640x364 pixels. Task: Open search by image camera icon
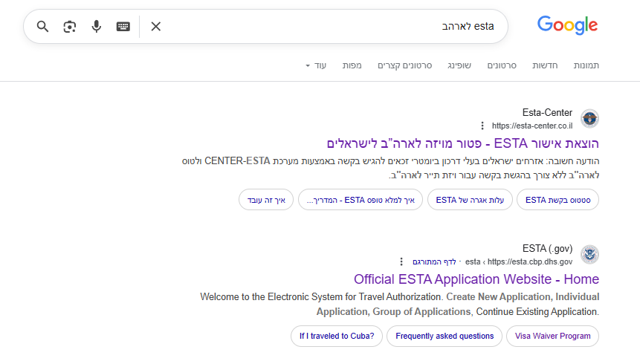(70, 27)
